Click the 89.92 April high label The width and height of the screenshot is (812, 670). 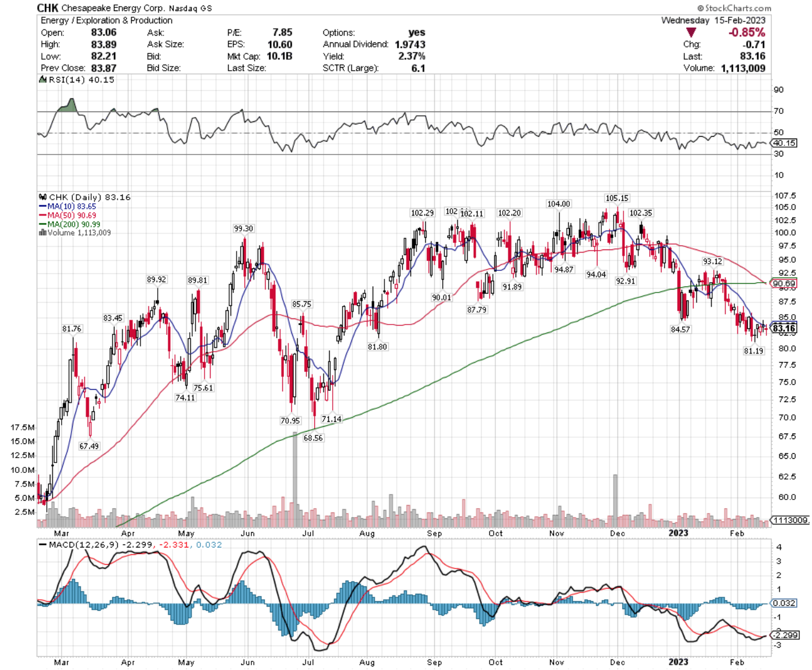pos(156,280)
